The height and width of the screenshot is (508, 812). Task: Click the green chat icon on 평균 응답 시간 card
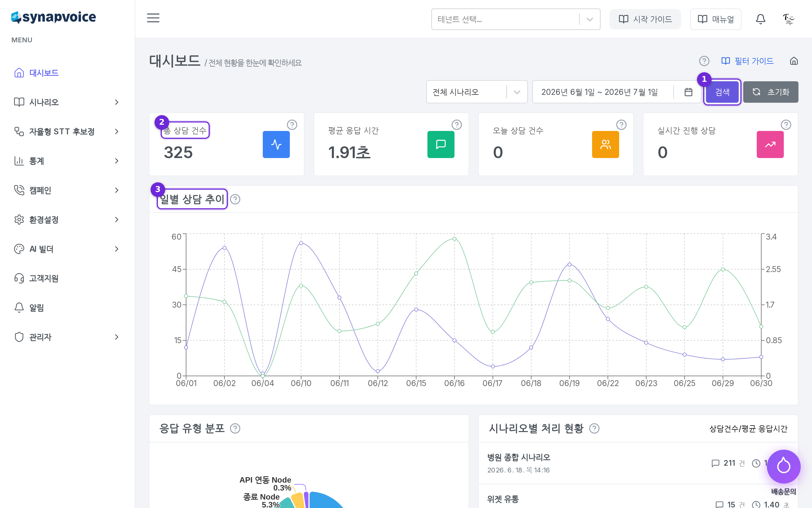pos(441,144)
